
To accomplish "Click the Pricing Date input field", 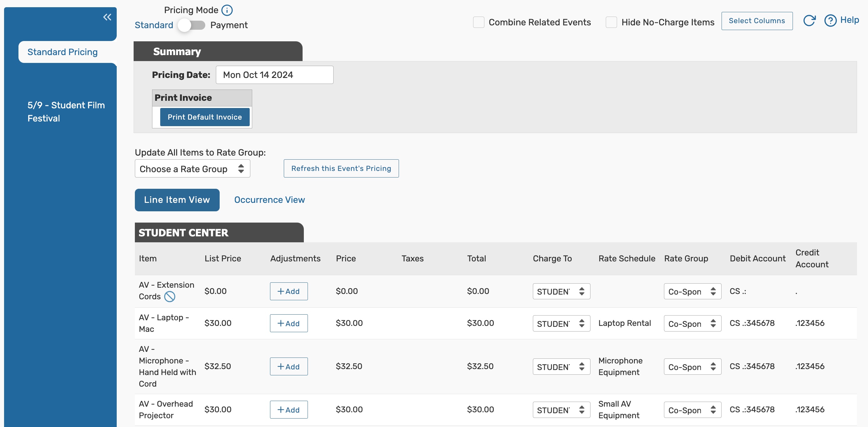I will [x=274, y=75].
